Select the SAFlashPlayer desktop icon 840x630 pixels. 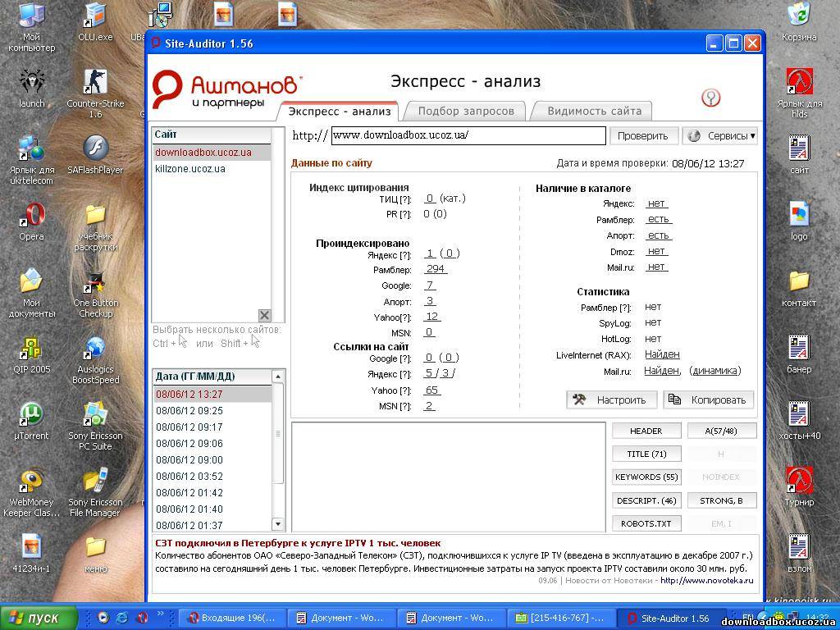click(x=95, y=155)
